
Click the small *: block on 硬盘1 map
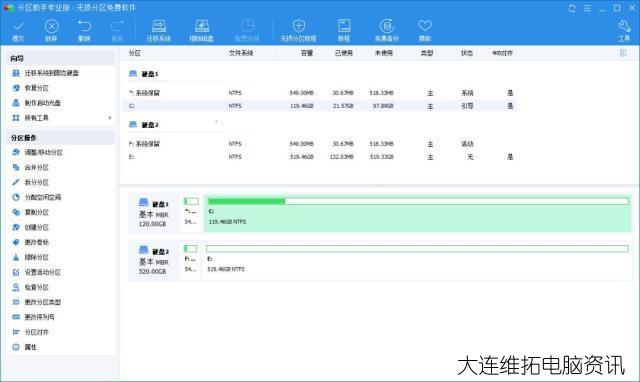pos(191,213)
